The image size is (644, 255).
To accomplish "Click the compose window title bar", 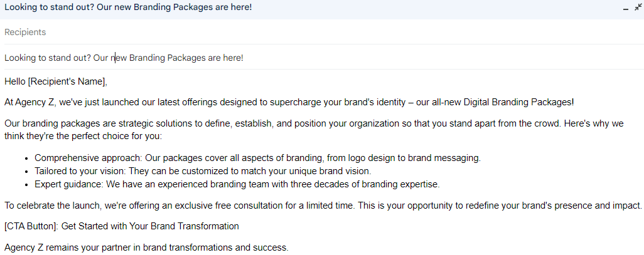I will pos(314,8).
